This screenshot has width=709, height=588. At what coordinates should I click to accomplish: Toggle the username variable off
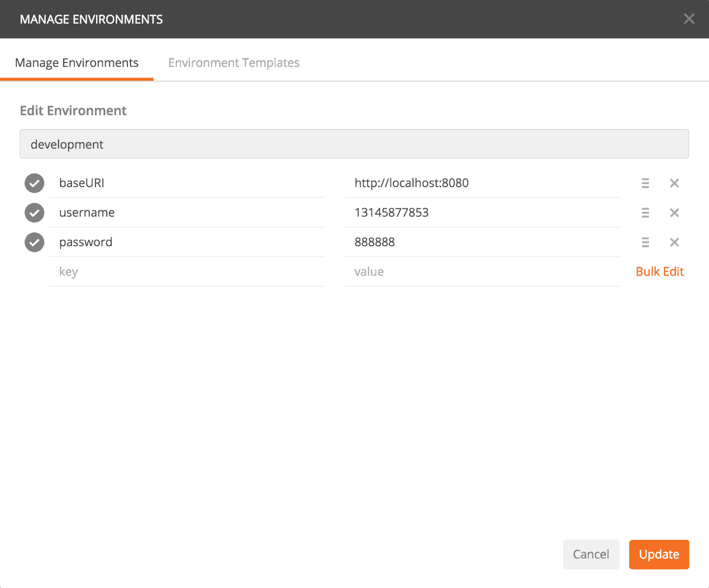pyautogui.click(x=34, y=212)
